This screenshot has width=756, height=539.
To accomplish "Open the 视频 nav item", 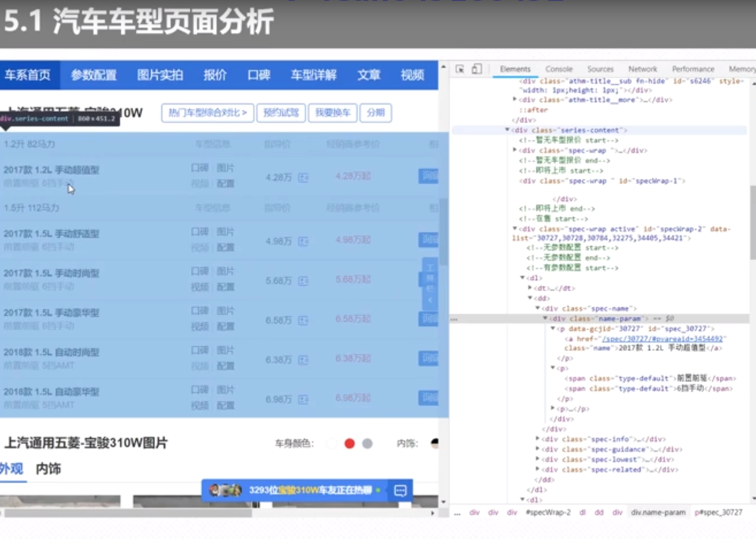I will (x=413, y=75).
